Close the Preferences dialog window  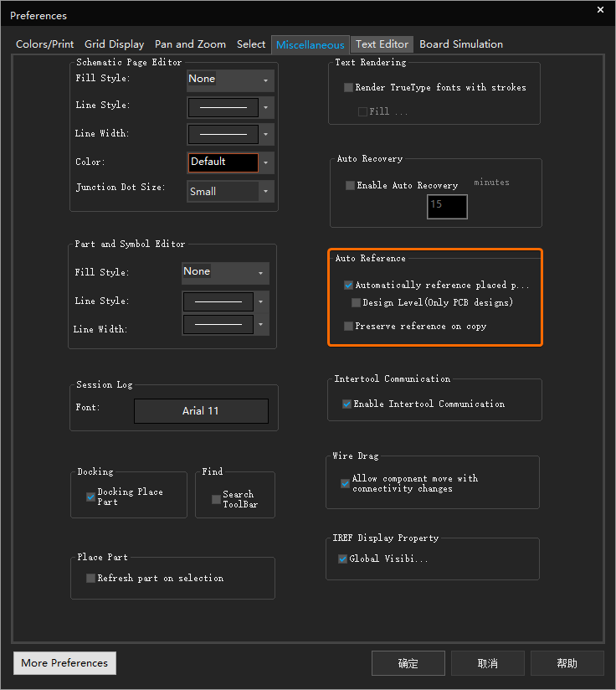coord(600,10)
